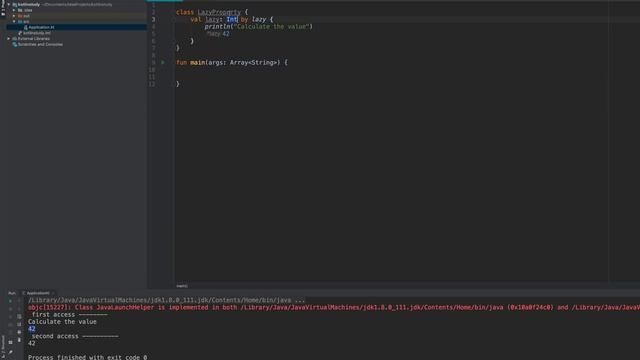Click the last 42 in console output
Image resolution: width=640 pixels, height=360 pixels.
(x=31, y=343)
